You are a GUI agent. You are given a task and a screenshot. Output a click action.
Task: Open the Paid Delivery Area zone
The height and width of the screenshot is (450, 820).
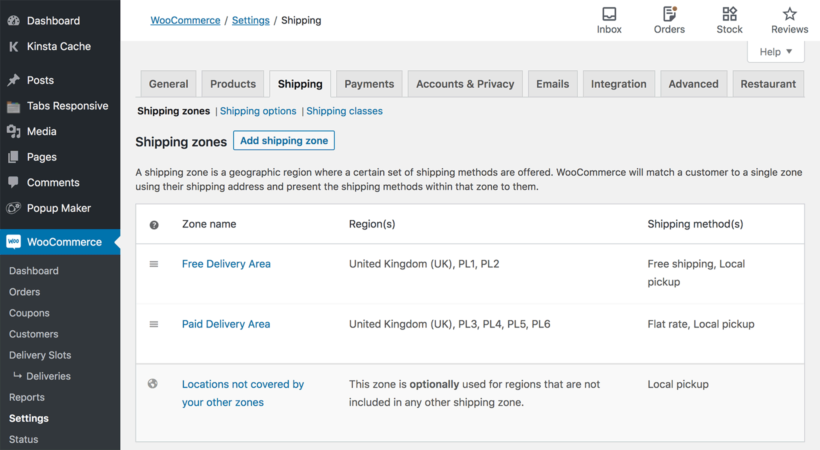[226, 324]
